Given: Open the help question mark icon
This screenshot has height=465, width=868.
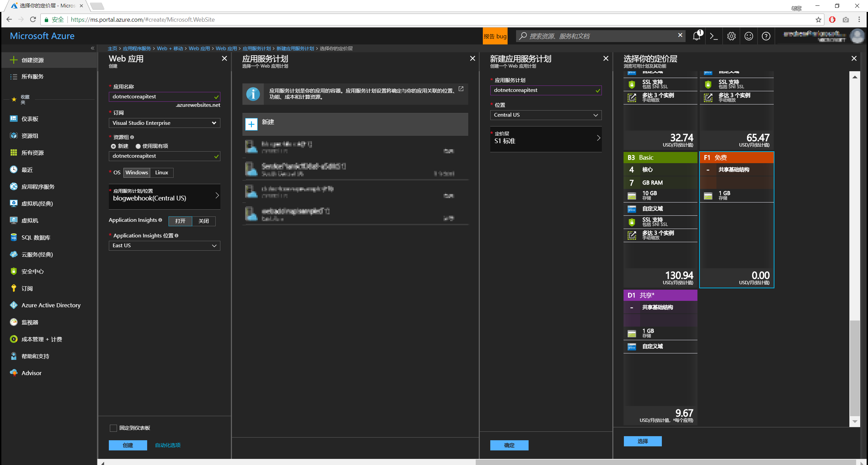Looking at the screenshot, I should click(766, 36).
